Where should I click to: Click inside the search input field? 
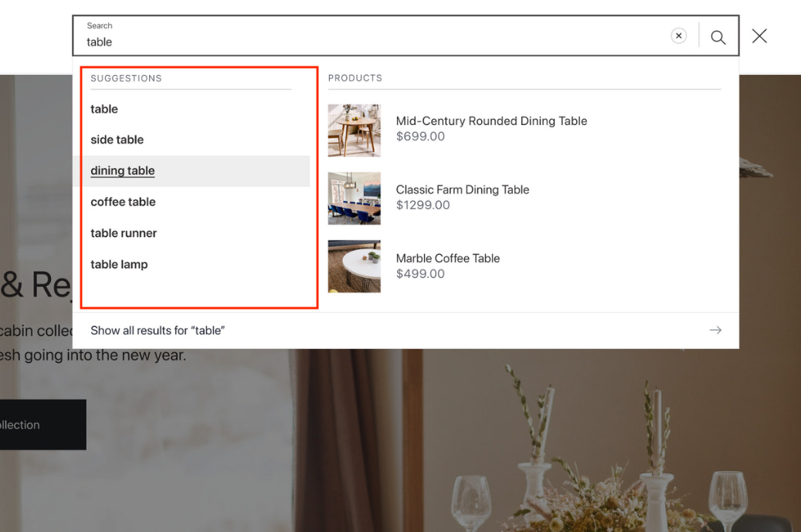click(x=309, y=42)
